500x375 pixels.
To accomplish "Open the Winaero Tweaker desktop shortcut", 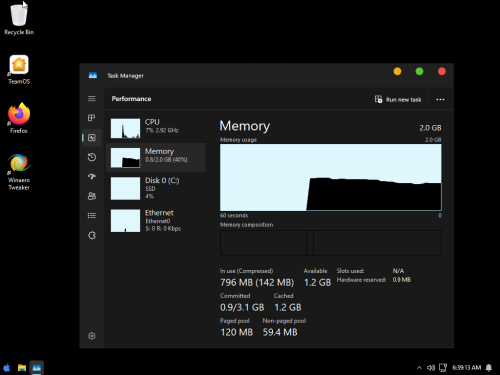I will pyautogui.click(x=19, y=172).
